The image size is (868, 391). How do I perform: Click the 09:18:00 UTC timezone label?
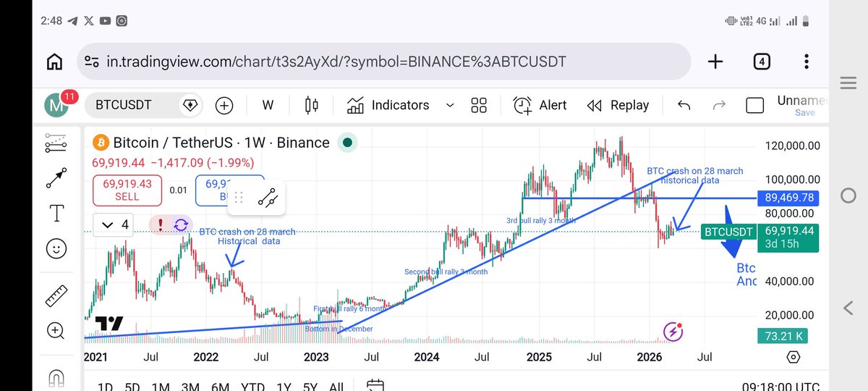(780, 387)
